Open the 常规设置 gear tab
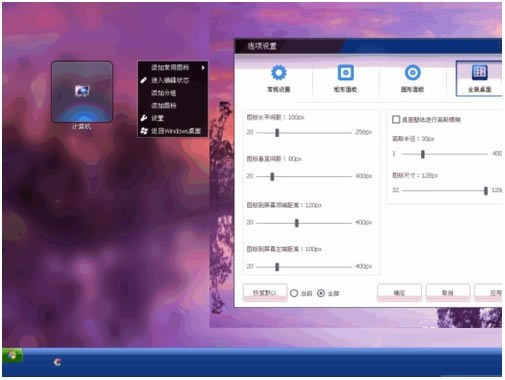 click(x=279, y=79)
